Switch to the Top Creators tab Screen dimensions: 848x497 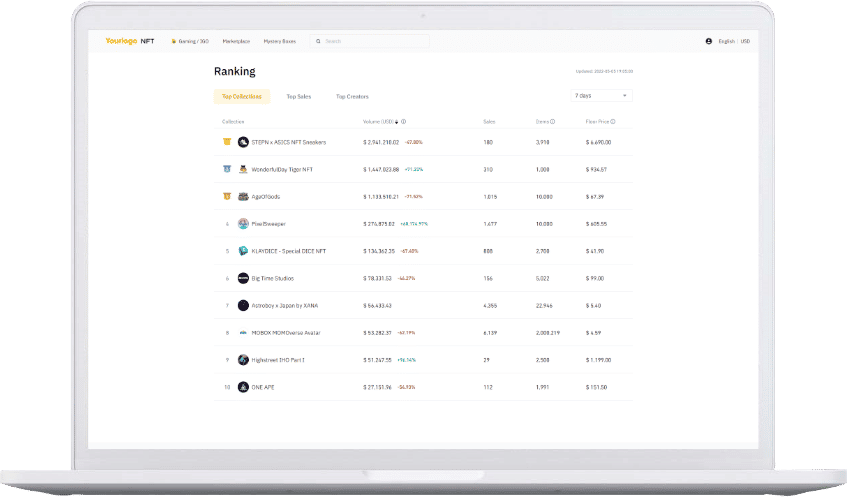[352, 97]
